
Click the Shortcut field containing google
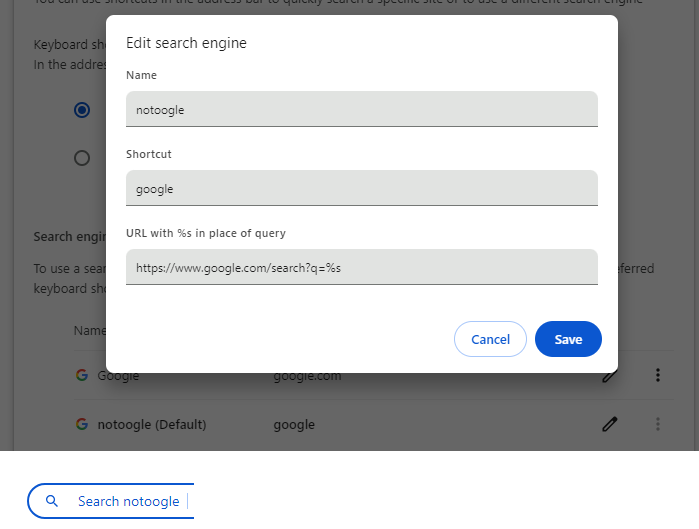361,188
